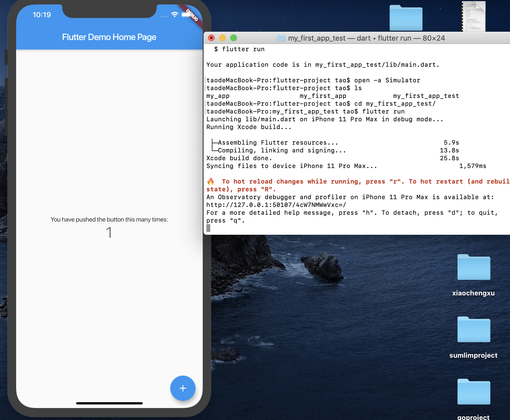Viewport: 510px width, 420px height.
Task: Click the Flutter Demo Home Page title
Action: (109, 37)
